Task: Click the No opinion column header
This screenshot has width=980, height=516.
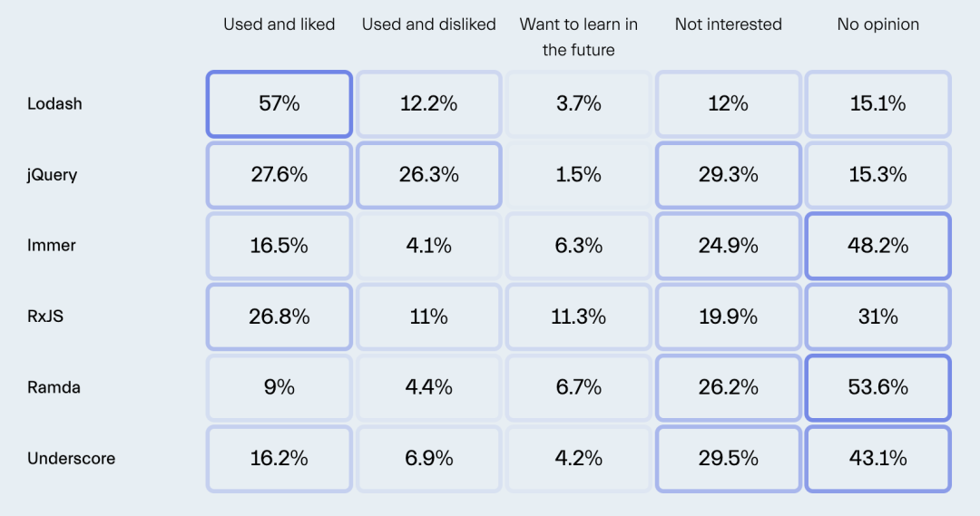Action: point(878,24)
